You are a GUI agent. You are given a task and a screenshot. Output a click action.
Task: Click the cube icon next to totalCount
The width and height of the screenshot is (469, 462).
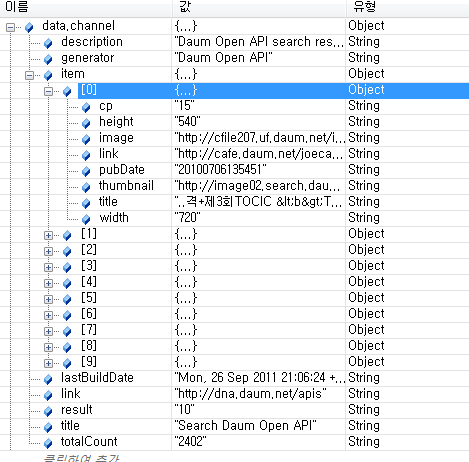48,443
